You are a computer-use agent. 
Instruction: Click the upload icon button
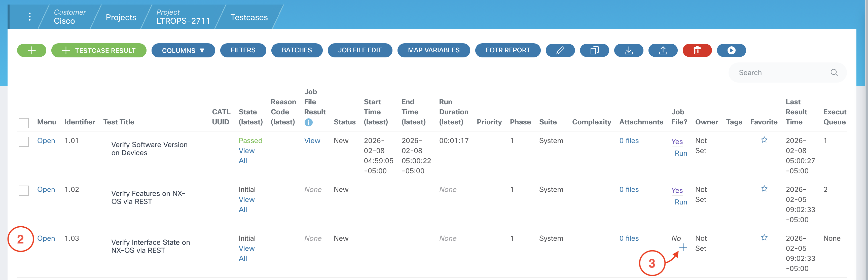pyautogui.click(x=663, y=51)
